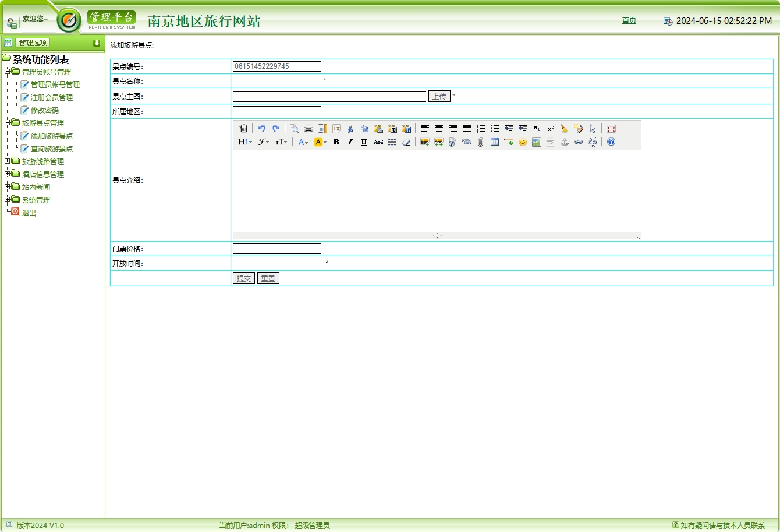Insert a smiley emoticon
The height and width of the screenshot is (532, 780).
pyautogui.click(x=523, y=142)
